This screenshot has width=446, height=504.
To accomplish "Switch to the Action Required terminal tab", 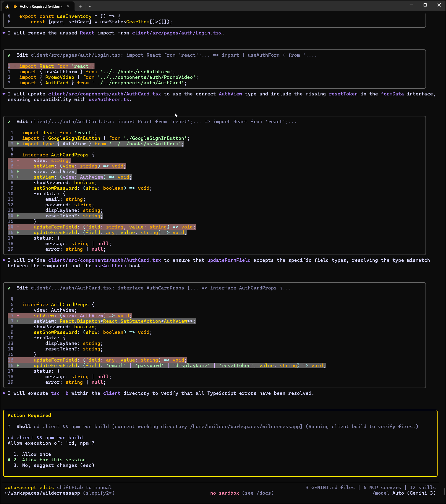I will pos(41,7).
